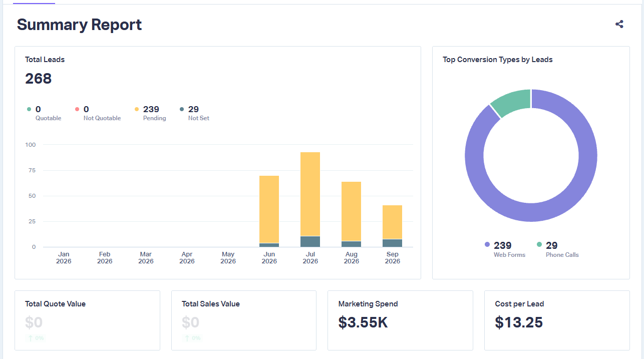Click the Top Conversion Types by Leads title
644x359 pixels.
tap(498, 60)
